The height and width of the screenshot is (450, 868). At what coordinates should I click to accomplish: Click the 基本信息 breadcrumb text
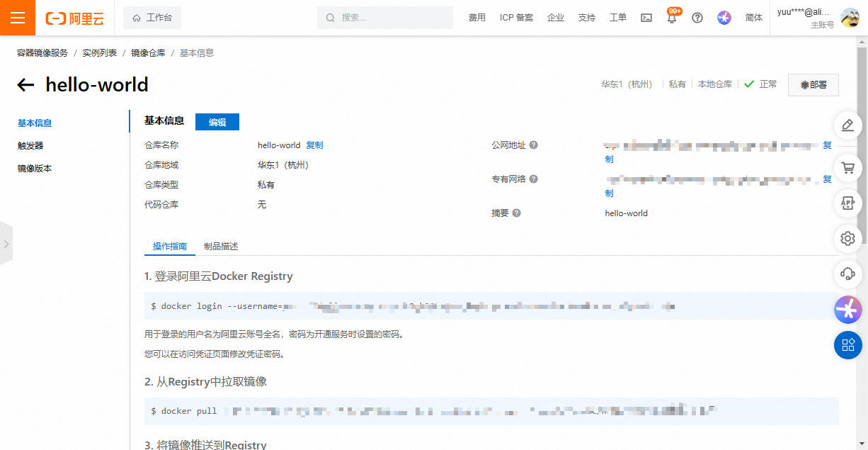click(x=197, y=53)
